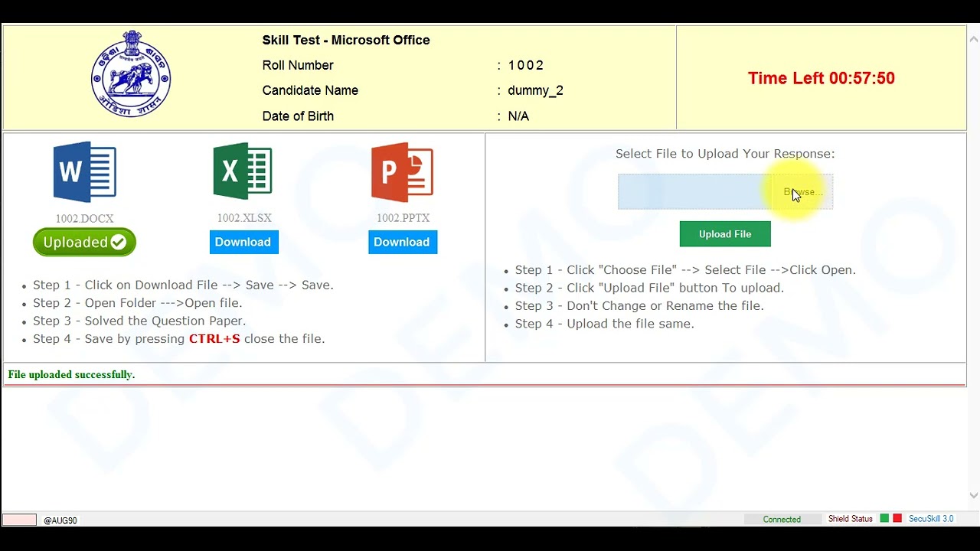This screenshot has width=980, height=551.
Task: Click the green Uploaded button under 1002.DOCX
Action: click(x=84, y=243)
